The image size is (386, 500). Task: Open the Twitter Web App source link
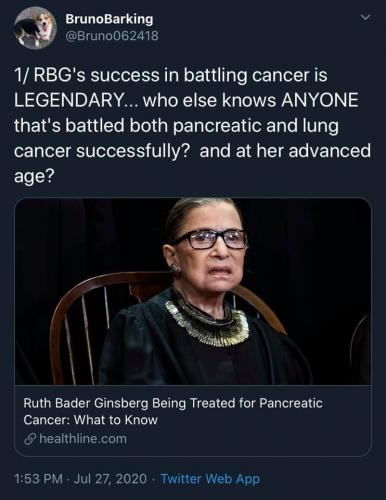pos(210,479)
